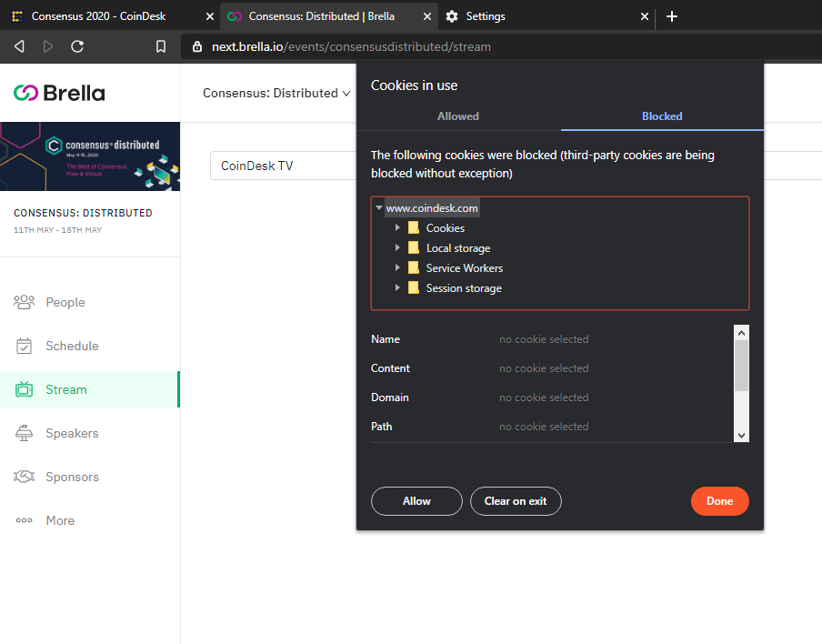Select the CoinDesk TV stream field
Screen dimensions: 822x644
(x=284, y=166)
